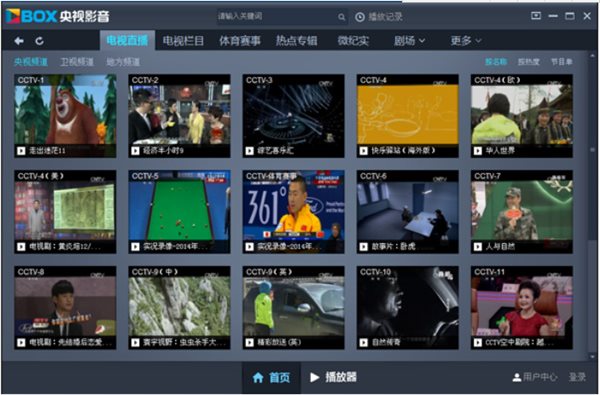600x395 pixels.
Task: Click play icon under CCTV-体育赛事 thumbnail
Action: (x=249, y=247)
